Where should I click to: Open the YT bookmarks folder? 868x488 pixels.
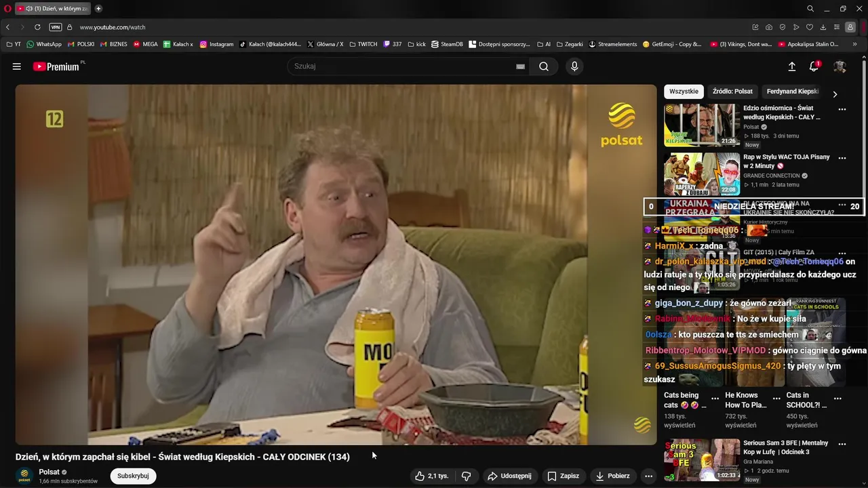pos(14,44)
